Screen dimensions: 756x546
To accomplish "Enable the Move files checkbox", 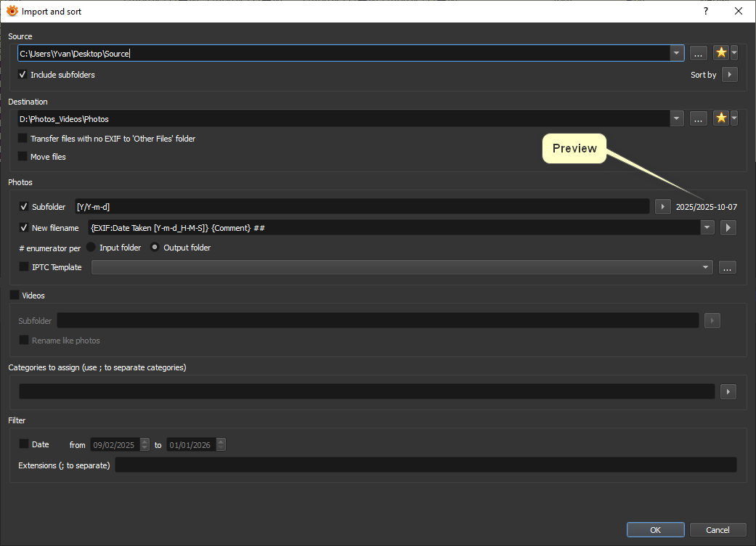I will pos(23,157).
